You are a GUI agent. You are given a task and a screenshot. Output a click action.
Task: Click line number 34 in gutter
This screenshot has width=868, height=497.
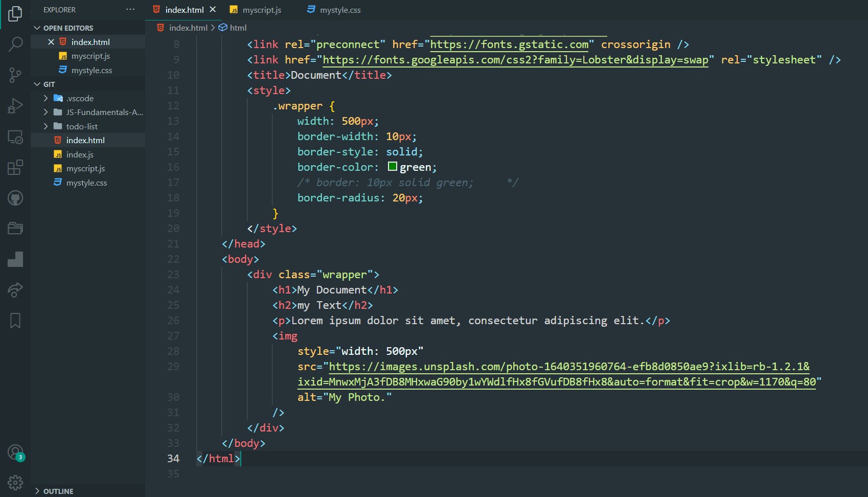click(x=173, y=459)
